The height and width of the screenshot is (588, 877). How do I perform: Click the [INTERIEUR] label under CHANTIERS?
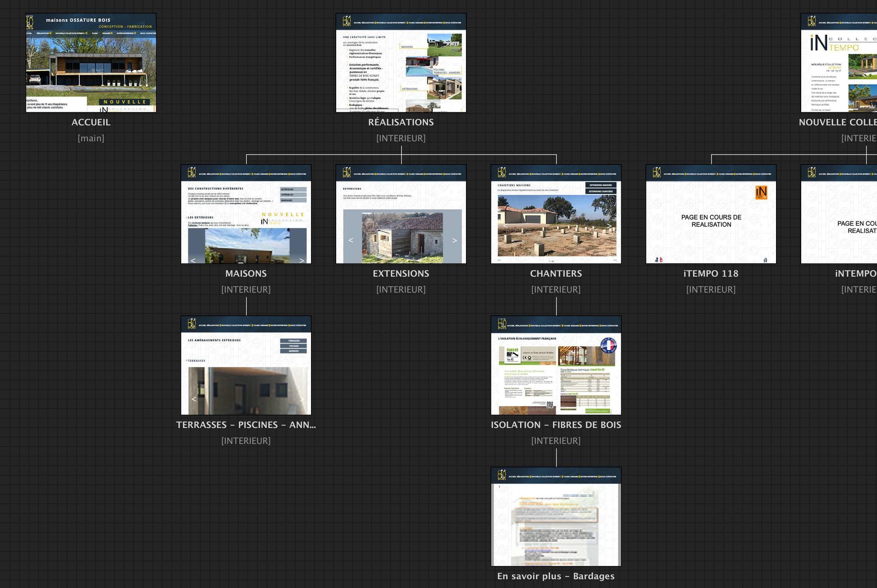(556, 289)
